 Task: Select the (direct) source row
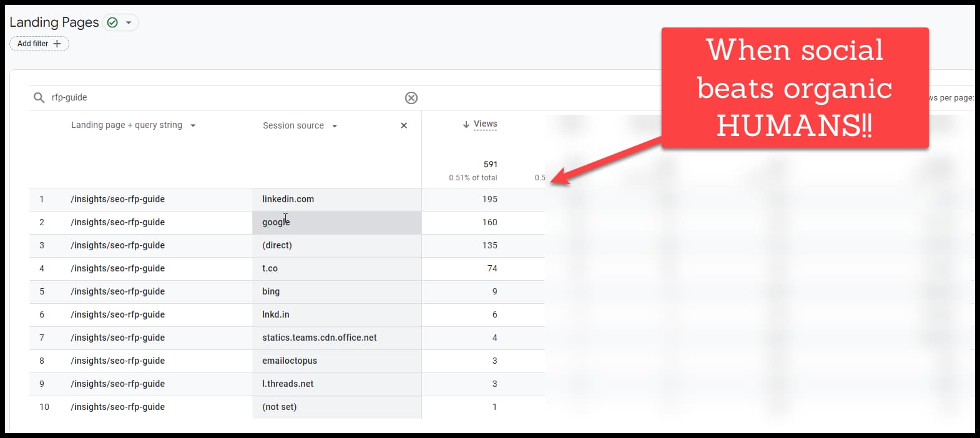pos(277,245)
